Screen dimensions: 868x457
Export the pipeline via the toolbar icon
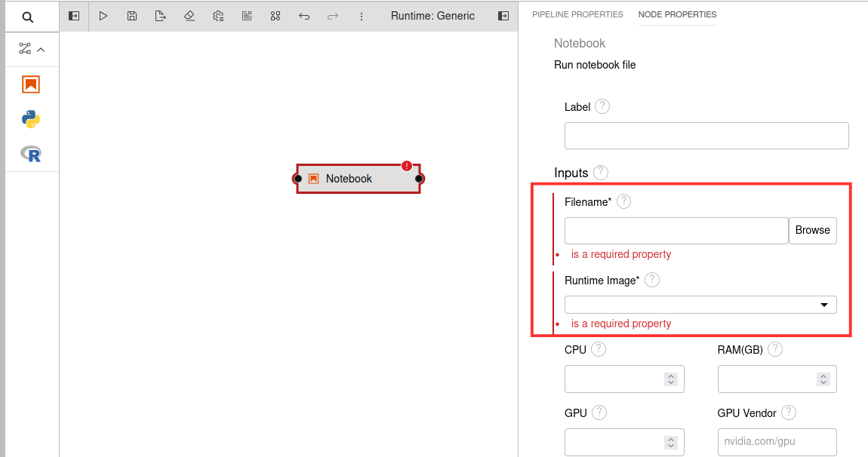(160, 16)
